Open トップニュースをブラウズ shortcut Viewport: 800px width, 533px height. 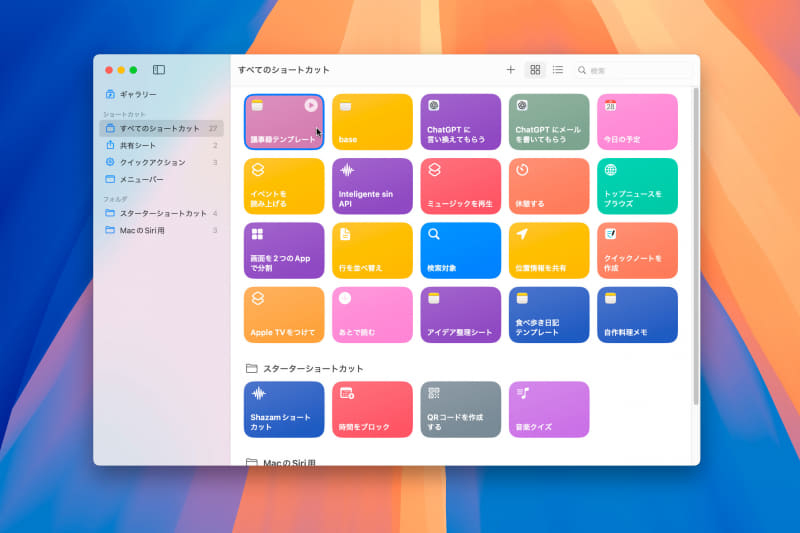click(x=637, y=186)
